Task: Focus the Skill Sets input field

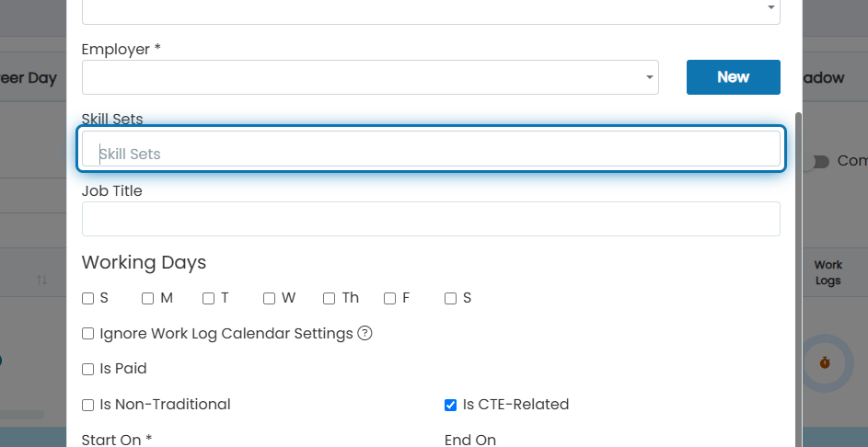Action: tap(431, 149)
